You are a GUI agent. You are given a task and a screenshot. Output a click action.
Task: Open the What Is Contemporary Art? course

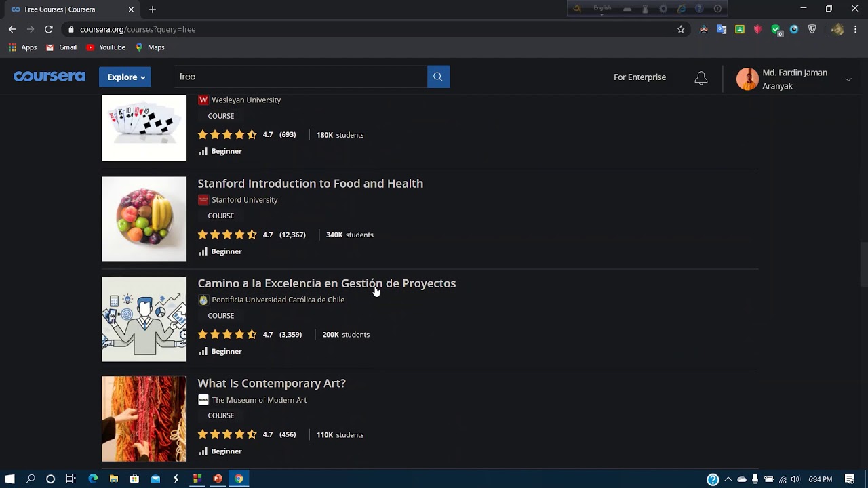click(272, 383)
